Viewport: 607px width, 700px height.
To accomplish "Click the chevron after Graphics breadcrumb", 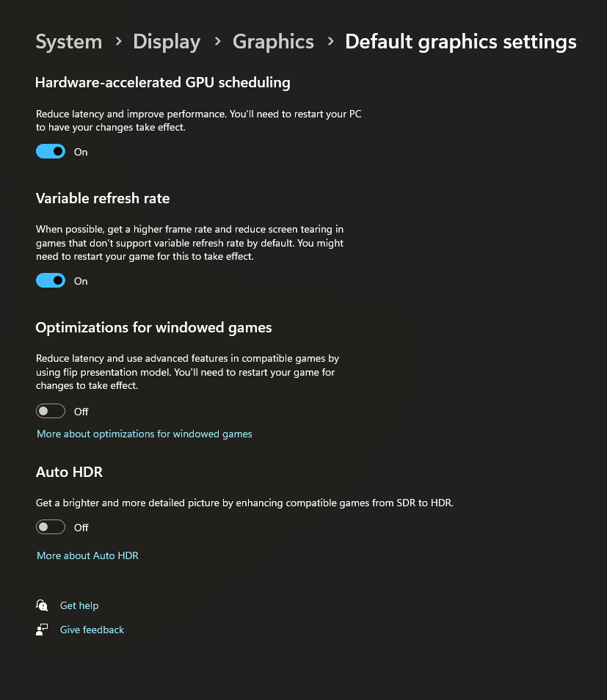I will click(330, 43).
